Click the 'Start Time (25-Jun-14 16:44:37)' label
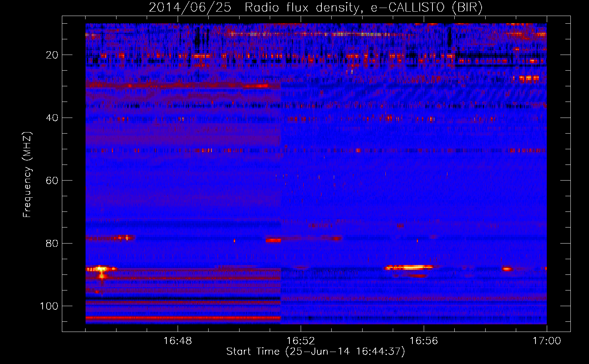 (x=316, y=352)
